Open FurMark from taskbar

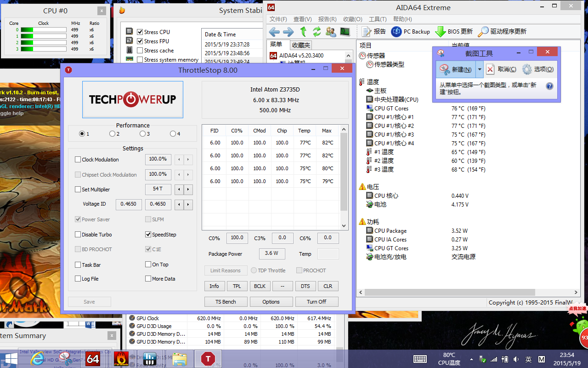click(121, 359)
